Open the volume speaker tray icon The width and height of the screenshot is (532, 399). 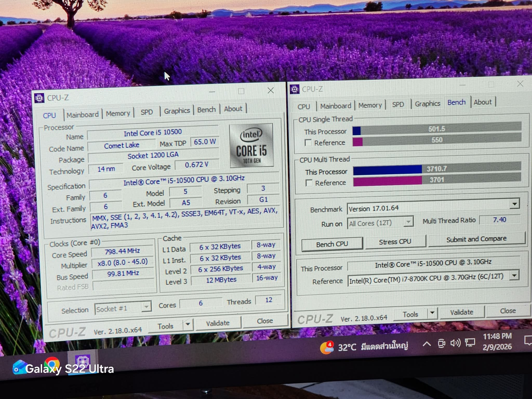(455, 343)
